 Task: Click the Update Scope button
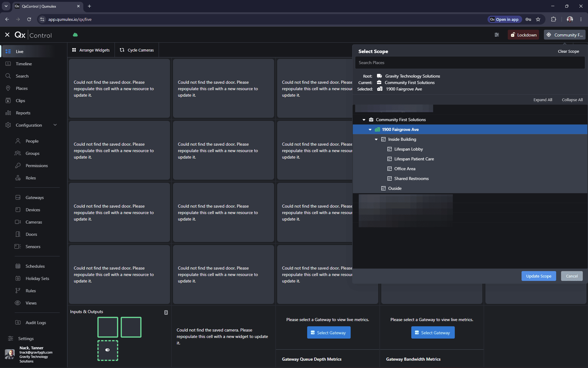(x=539, y=276)
